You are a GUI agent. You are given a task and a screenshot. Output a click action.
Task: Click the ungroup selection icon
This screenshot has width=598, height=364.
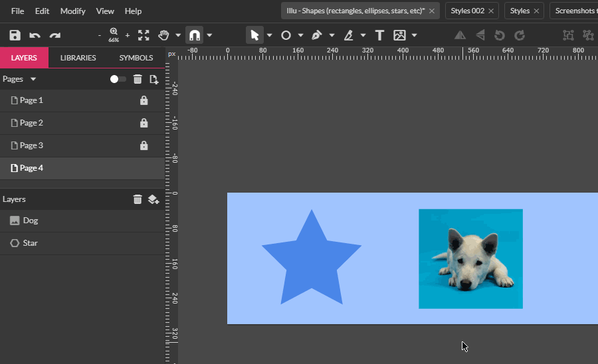589,35
